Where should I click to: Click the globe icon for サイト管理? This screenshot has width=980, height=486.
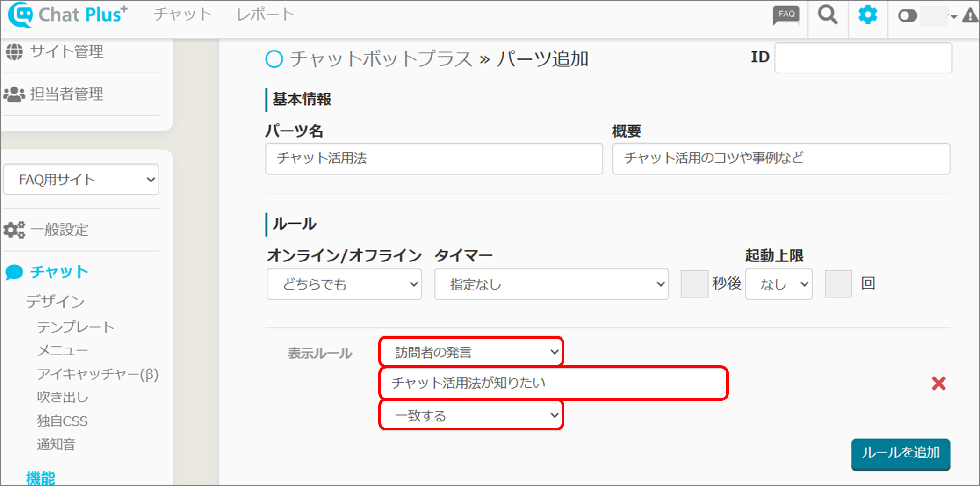pos(14,51)
